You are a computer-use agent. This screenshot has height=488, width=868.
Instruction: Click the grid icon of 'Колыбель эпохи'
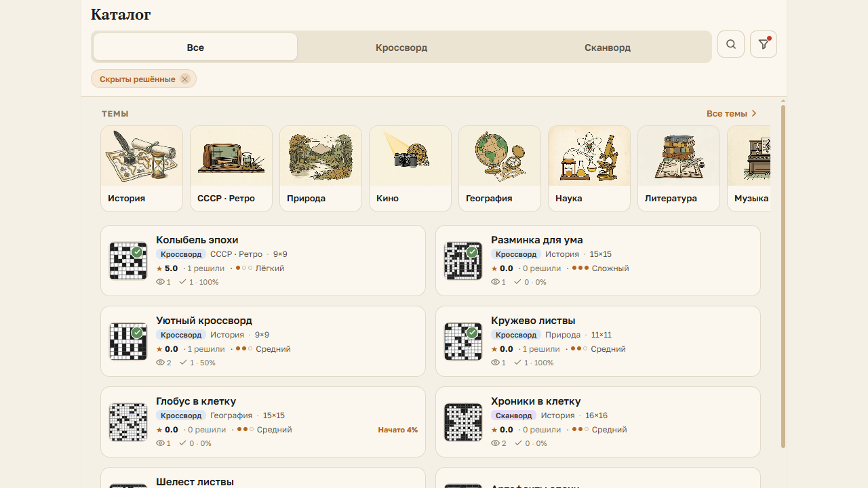(x=128, y=261)
